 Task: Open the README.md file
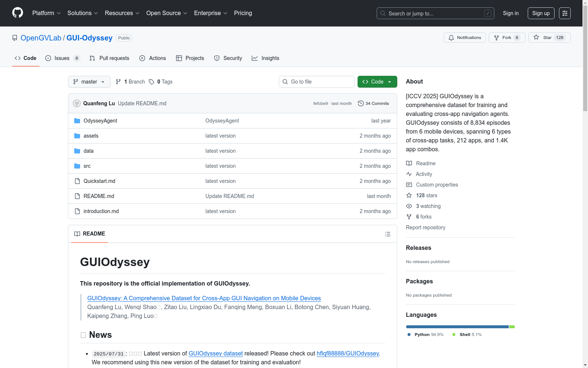[x=99, y=196]
